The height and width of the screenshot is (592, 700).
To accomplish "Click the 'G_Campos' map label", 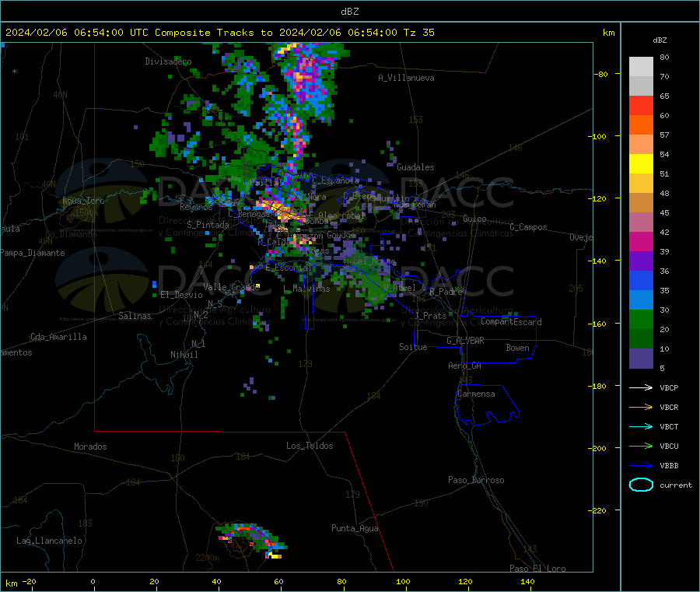I will 528,227.
